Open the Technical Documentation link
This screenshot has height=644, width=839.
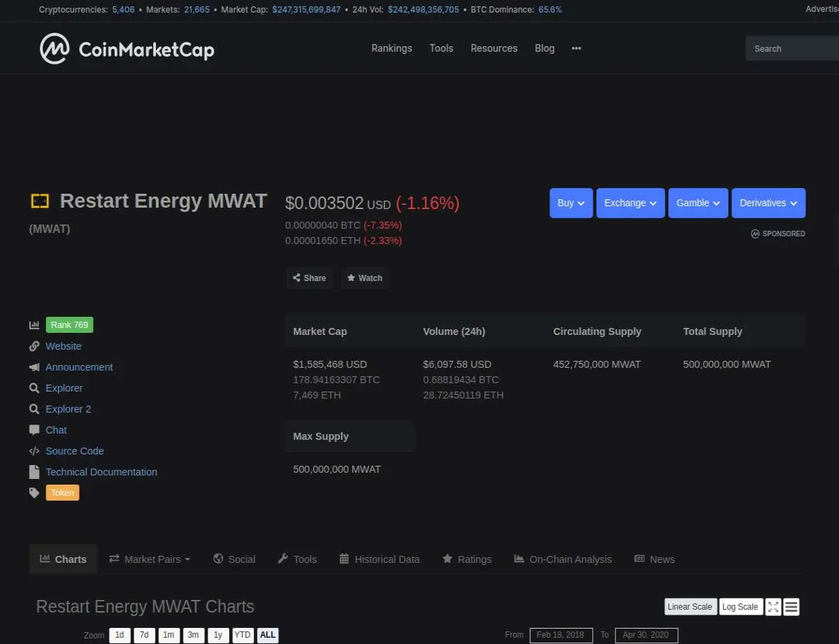pyautogui.click(x=101, y=472)
